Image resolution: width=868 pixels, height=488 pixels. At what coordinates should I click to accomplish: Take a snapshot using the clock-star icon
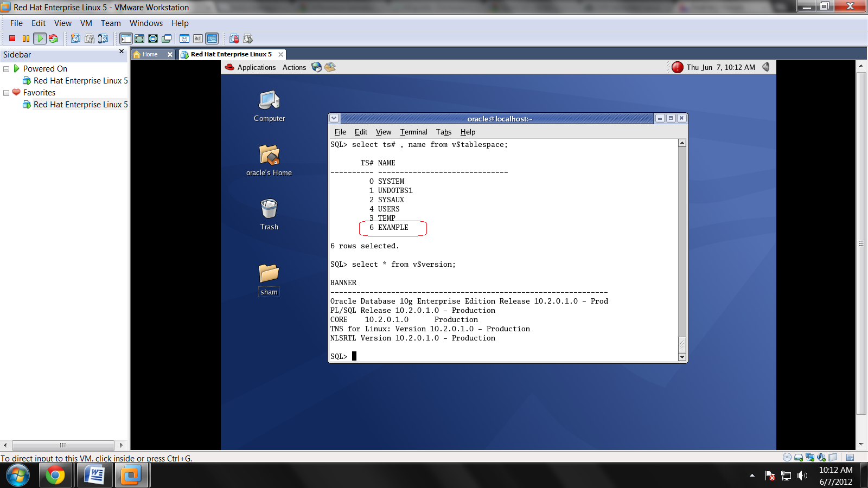[75, 38]
